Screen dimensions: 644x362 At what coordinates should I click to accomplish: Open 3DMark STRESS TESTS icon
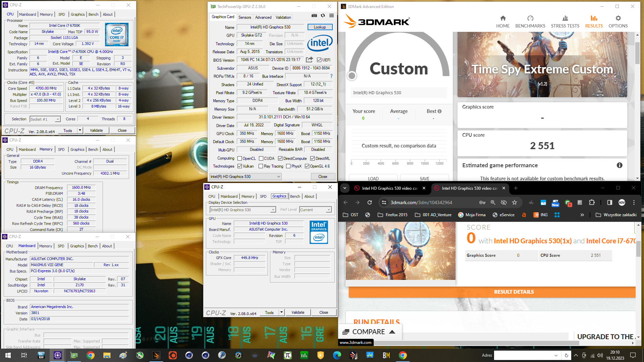click(x=565, y=18)
